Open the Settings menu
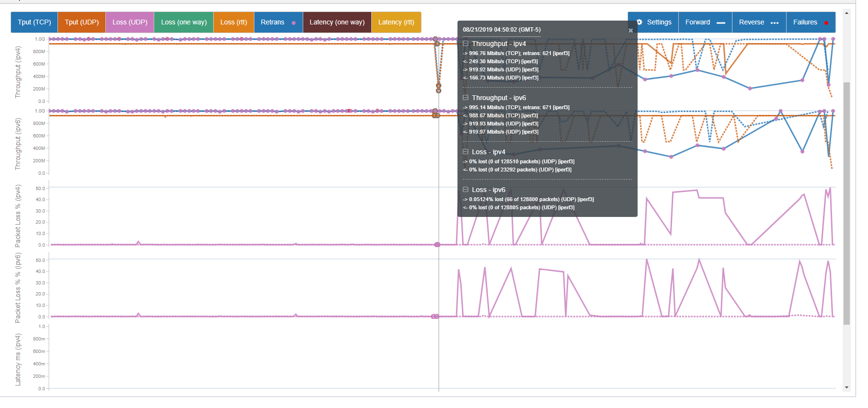The width and height of the screenshot is (868, 408). 653,22
